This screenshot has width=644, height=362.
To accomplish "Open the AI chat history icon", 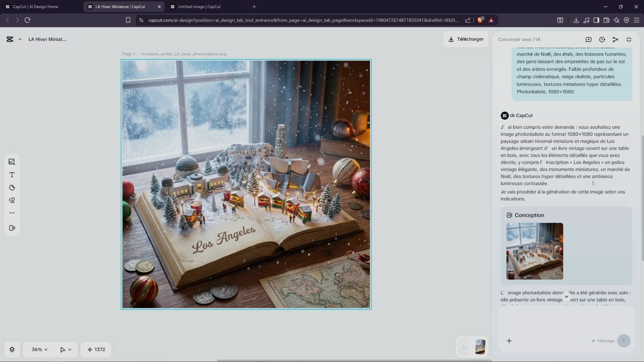I will point(602,40).
